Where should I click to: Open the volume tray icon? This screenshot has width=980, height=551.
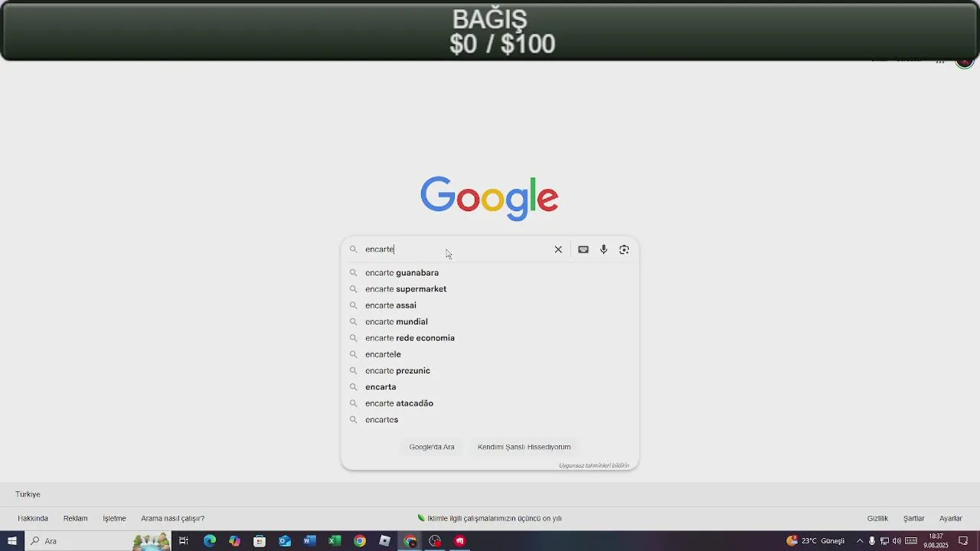897,541
